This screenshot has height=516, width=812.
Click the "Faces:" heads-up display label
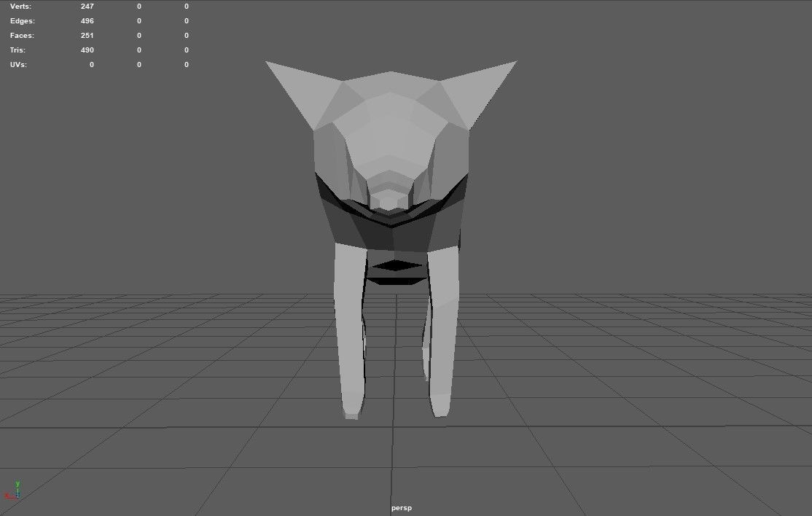coord(22,35)
